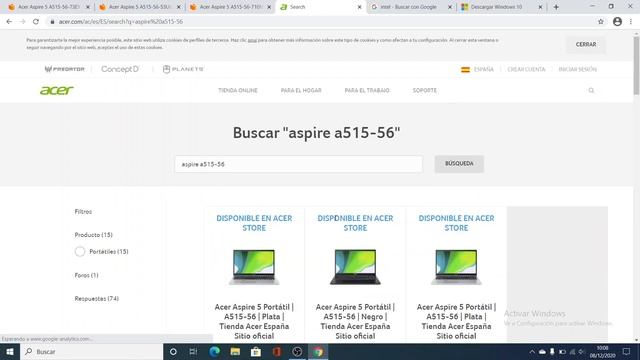This screenshot has height=360, width=640.
Task: Open the notification center icon
Action: tap(627, 351)
